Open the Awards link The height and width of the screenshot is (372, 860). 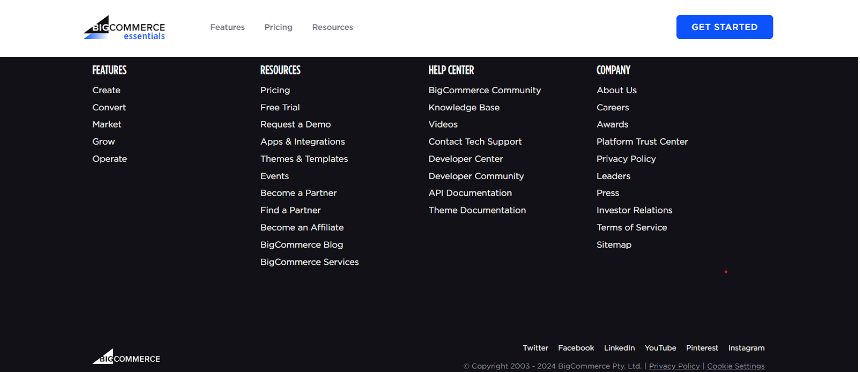click(x=613, y=125)
